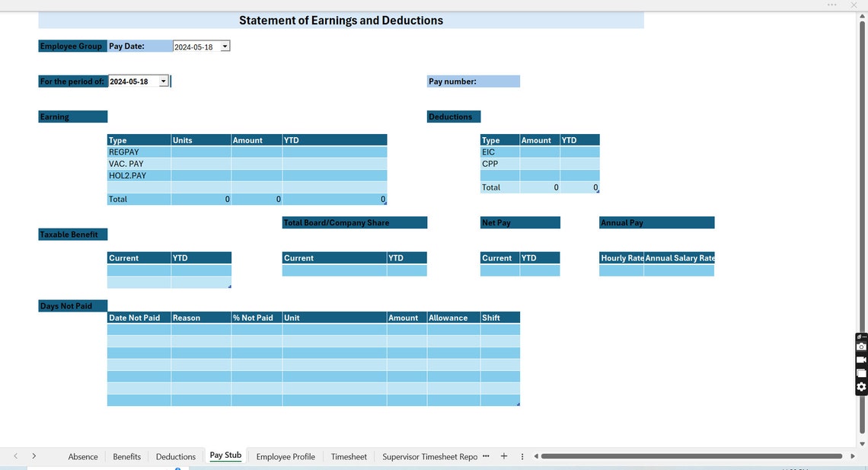Click the previous sheet navigation arrow
The image size is (868, 470).
(15, 456)
